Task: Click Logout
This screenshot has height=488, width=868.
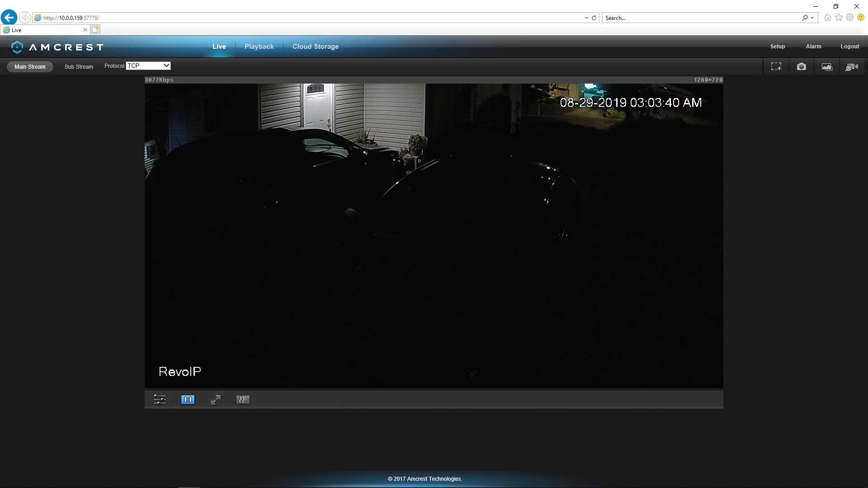Action: coord(849,47)
